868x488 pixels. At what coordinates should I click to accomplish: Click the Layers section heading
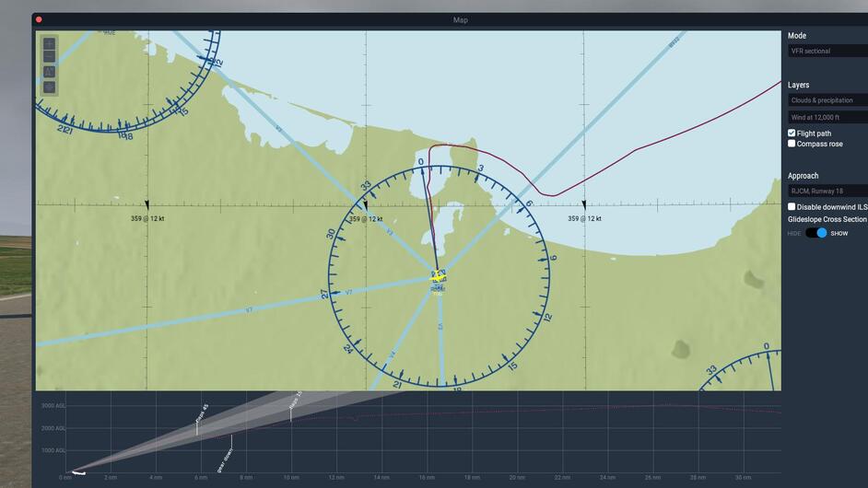798,85
